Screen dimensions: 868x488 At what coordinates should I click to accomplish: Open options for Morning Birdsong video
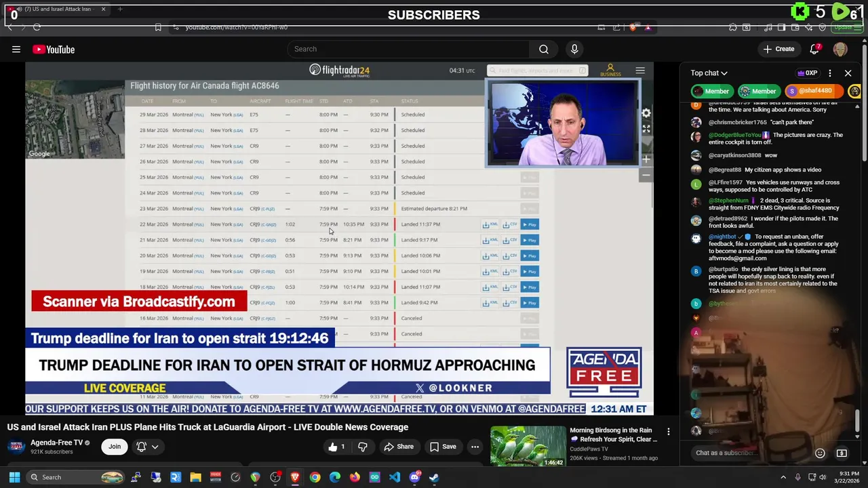pos(668,432)
